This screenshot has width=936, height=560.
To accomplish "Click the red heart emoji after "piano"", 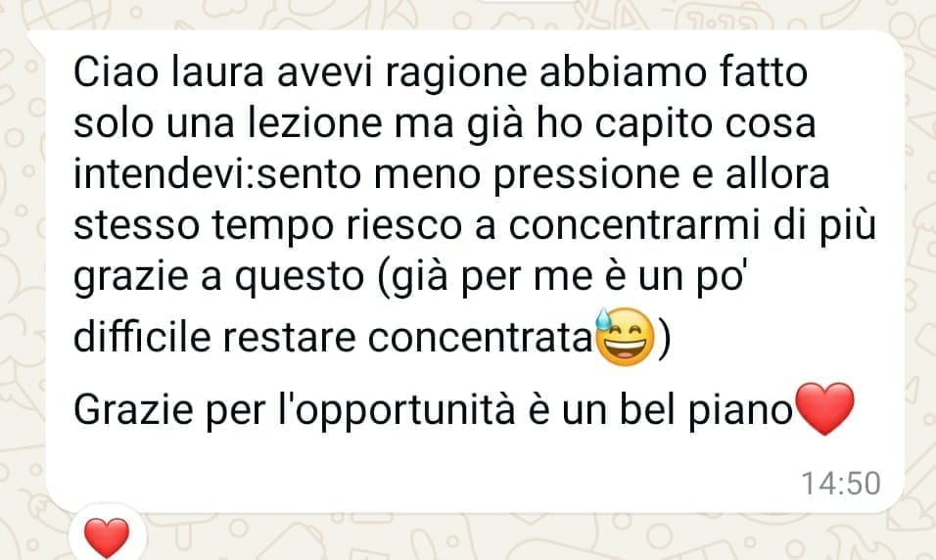I will pos(825,409).
